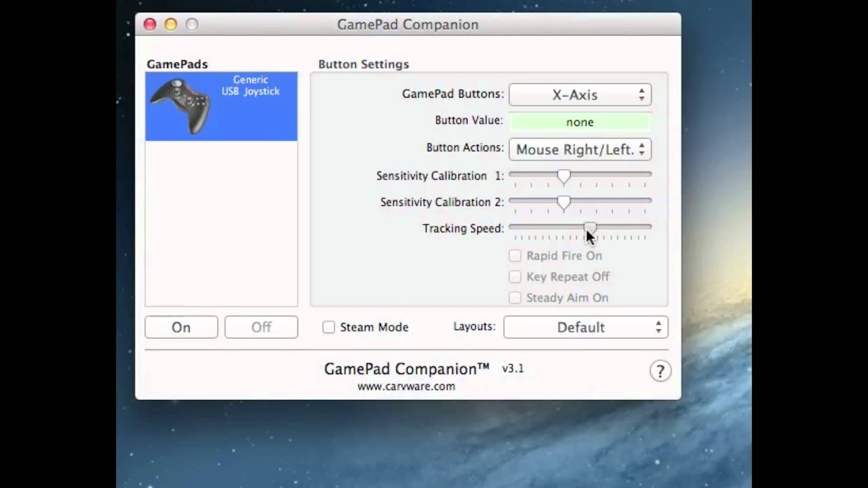
Task: Click the GamePads list heading
Action: tap(177, 64)
